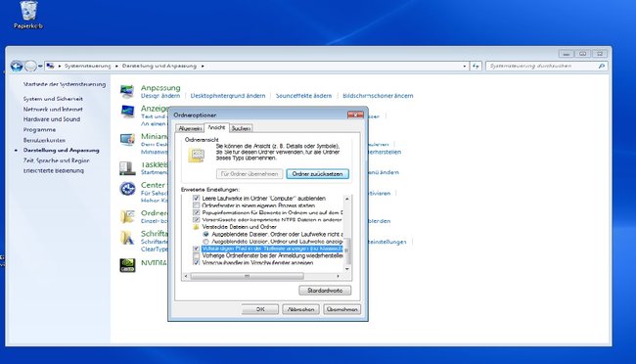Open Erleichterte Bedienung in sidebar
The height and width of the screenshot is (364, 636).
(54, 171)
